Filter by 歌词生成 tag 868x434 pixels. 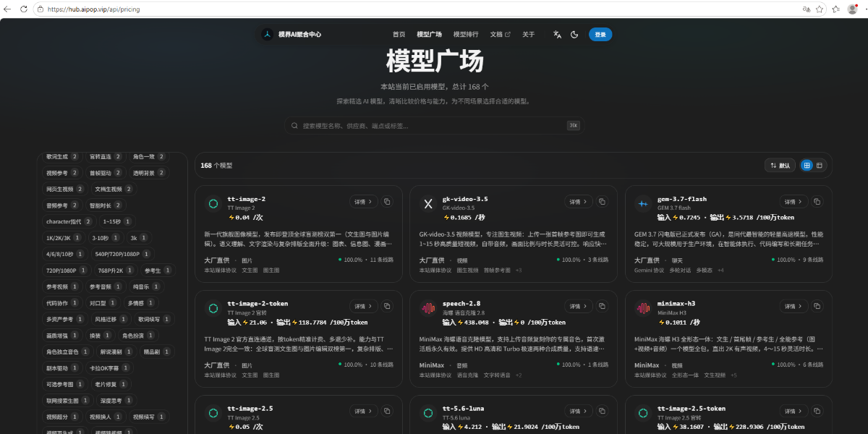pyautogui.click(x=61, y=156)
